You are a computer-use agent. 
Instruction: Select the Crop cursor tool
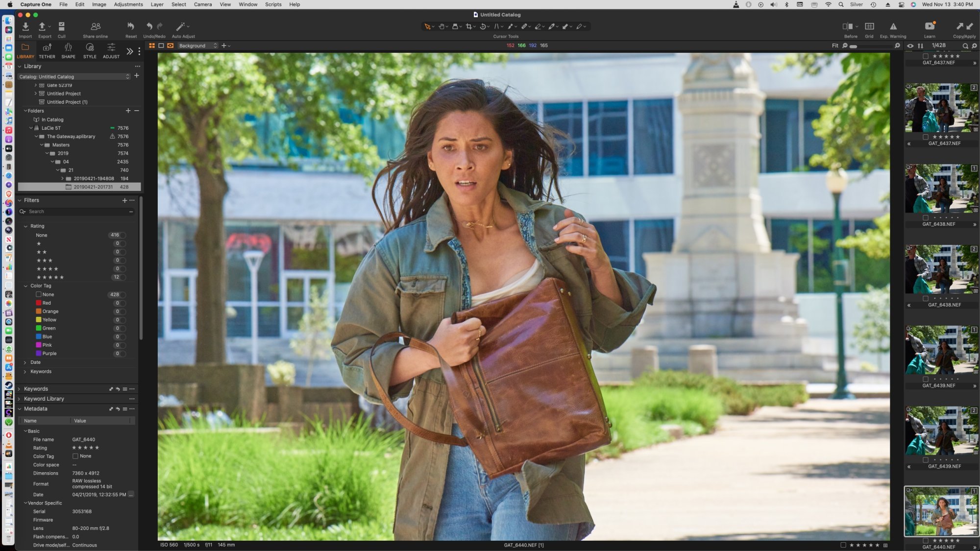click(469, 26)
